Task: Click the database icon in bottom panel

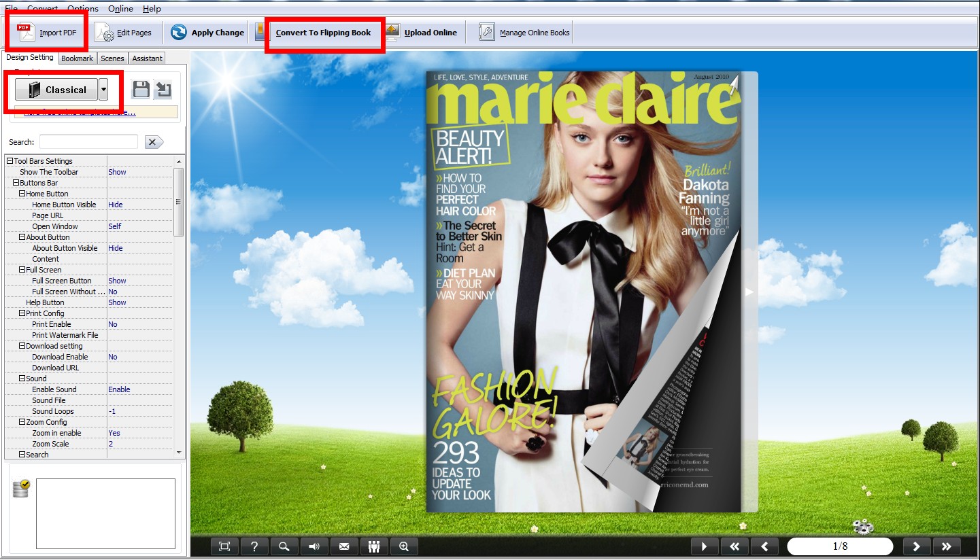Action: pos(21,487)
